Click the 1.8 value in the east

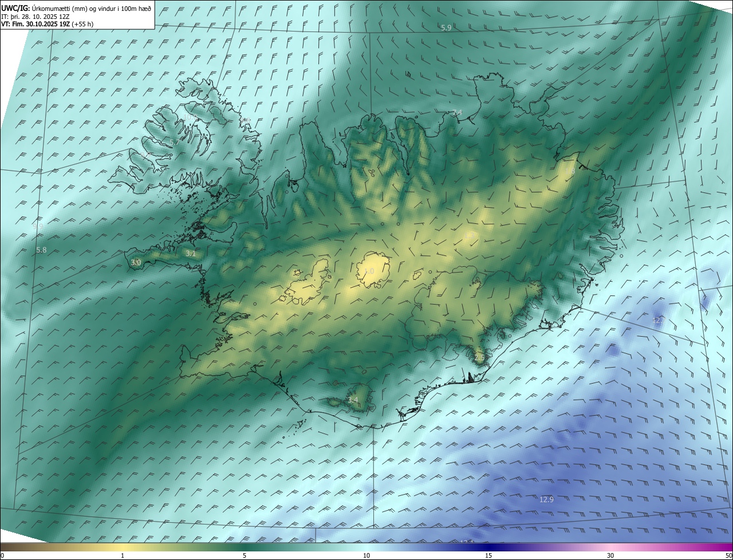click(569, 171)
